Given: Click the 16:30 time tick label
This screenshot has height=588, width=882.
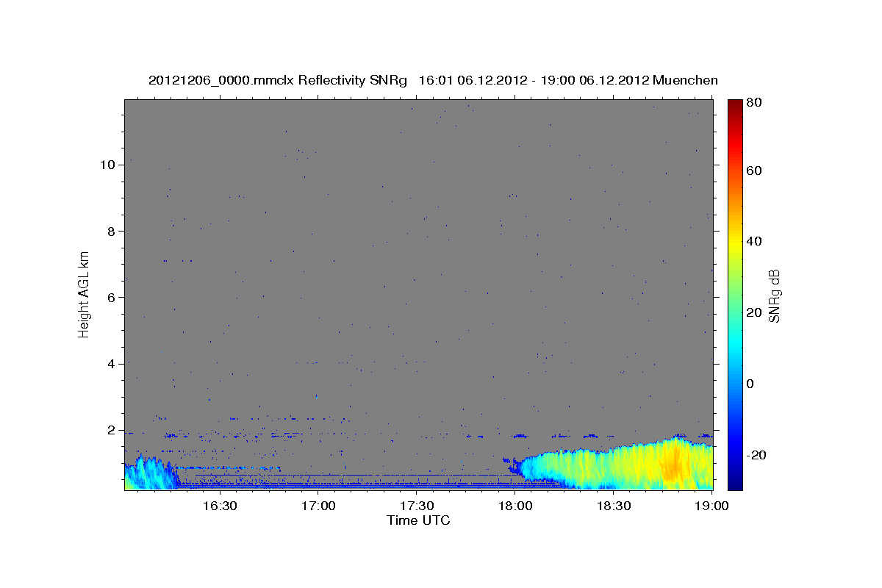Looking at the screenshot, I should tap(219, 506).
